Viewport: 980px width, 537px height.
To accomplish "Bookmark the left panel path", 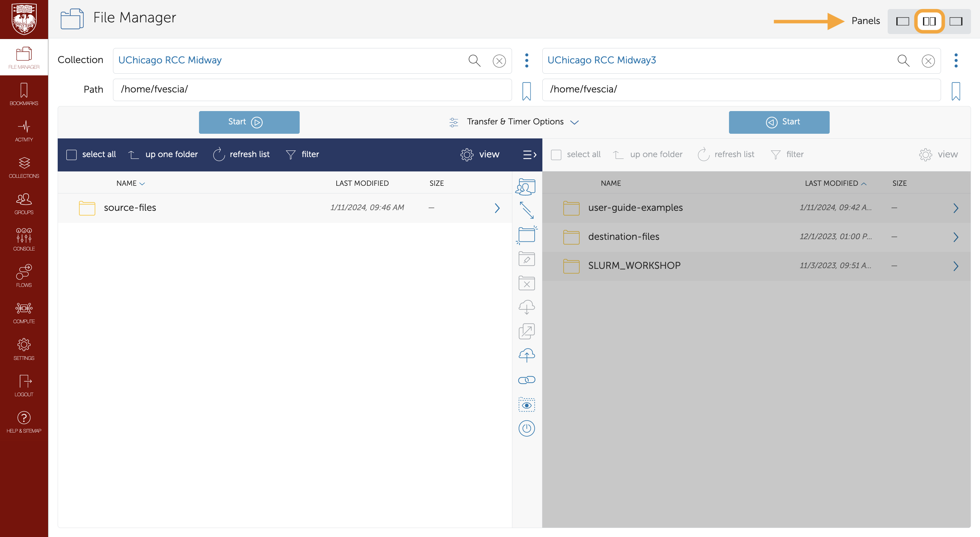I will [x=527, y=91].
